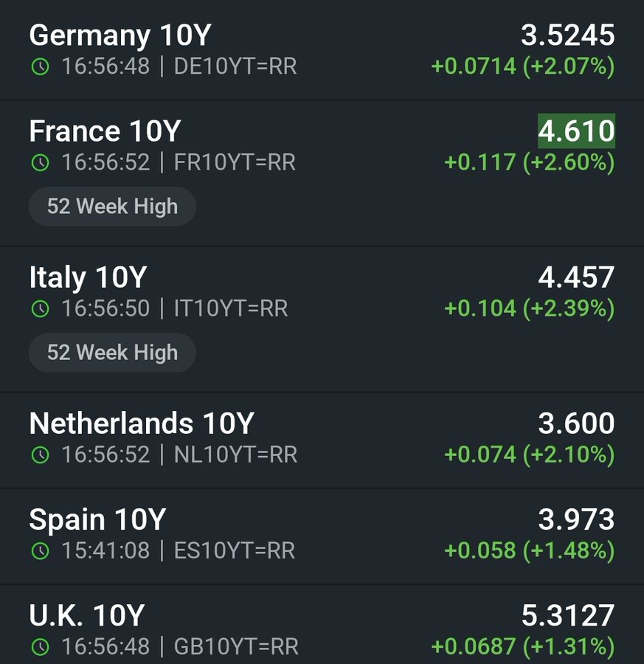The image size is (644, 664).
Task: Tap the clock icon under France 10Y
Action: coord(41,162)
